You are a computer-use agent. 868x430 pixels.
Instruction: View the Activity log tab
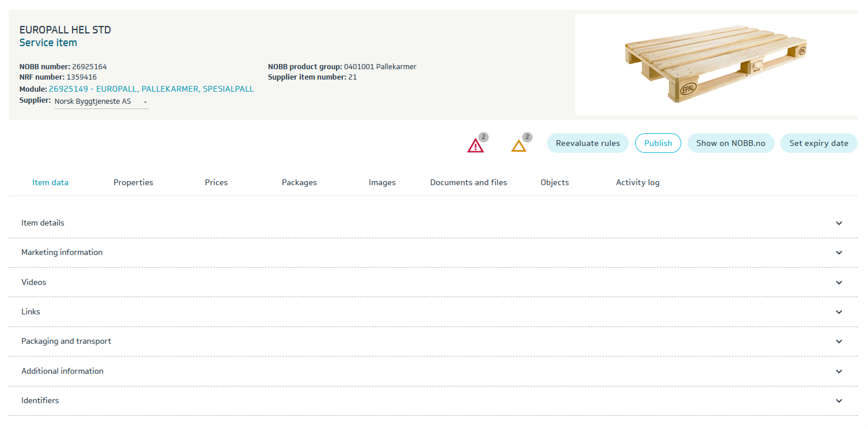637,183
